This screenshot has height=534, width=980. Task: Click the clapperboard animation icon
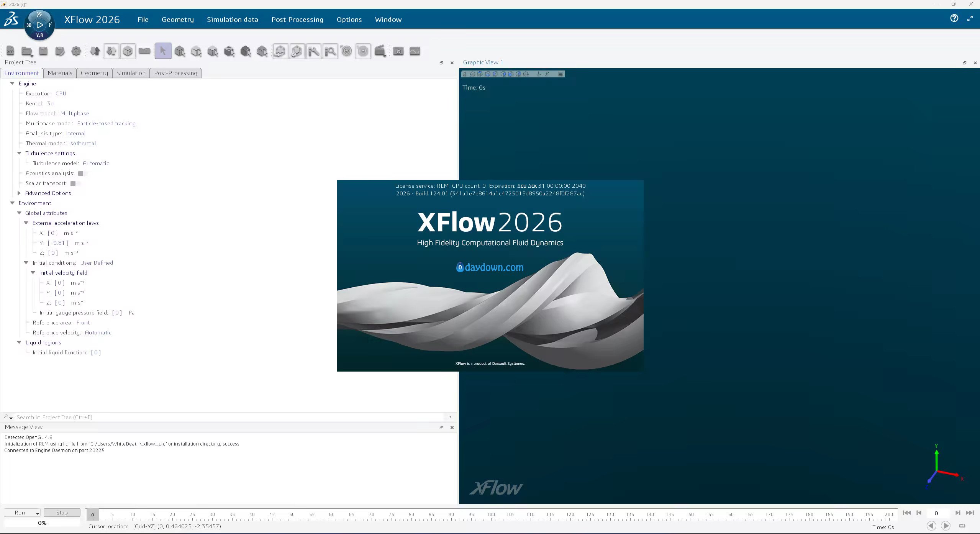pos(380,51)
